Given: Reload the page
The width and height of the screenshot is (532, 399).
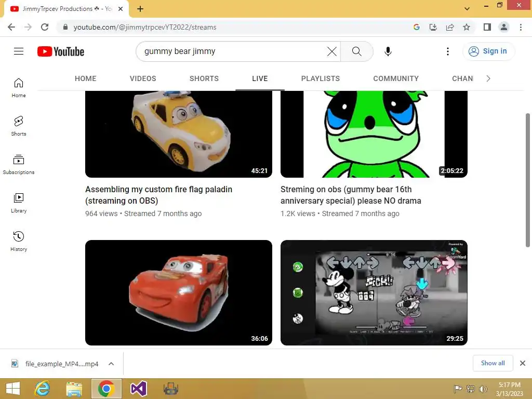Looking at the screenshot, I should pos(45,27).
